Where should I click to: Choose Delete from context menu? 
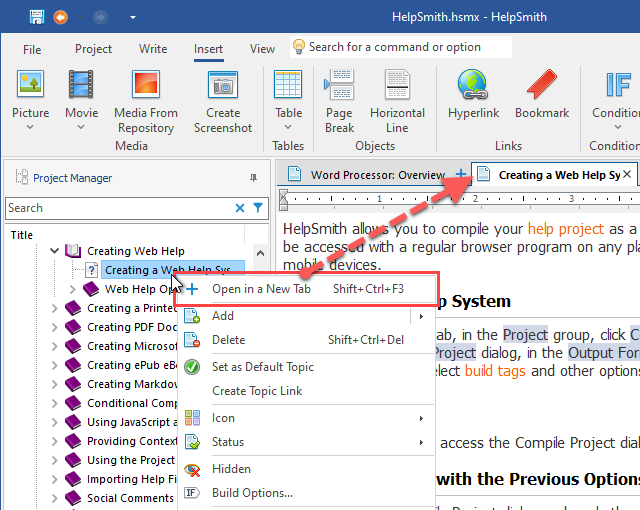(x=306, y=340)
